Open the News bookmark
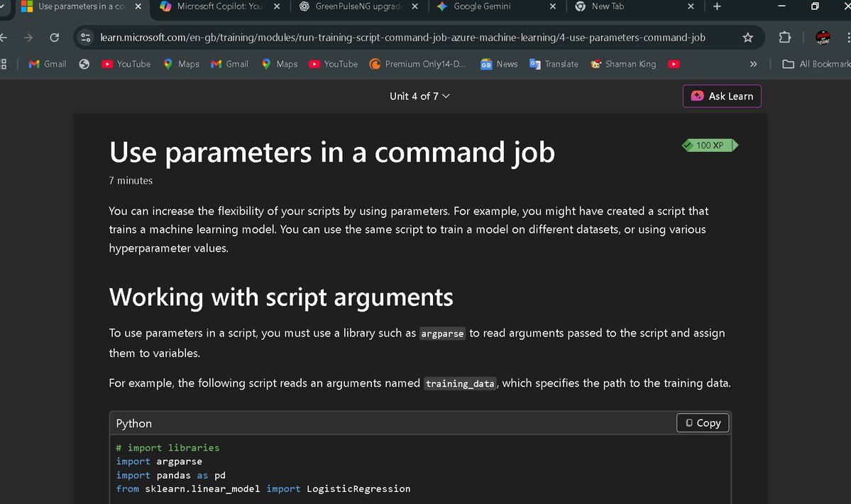This screenshot has width=851, height=504. click(x=499, y=64)
